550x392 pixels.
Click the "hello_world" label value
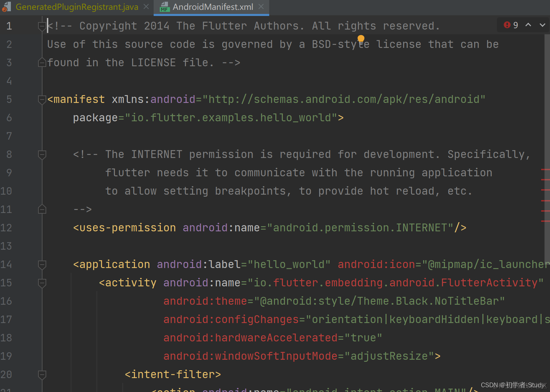point(289,264)
